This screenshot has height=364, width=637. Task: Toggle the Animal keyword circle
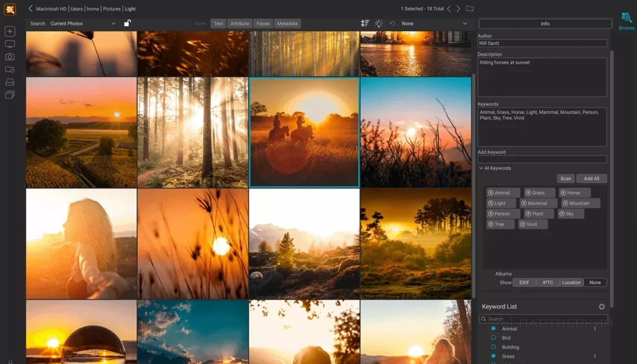[493, 328]
